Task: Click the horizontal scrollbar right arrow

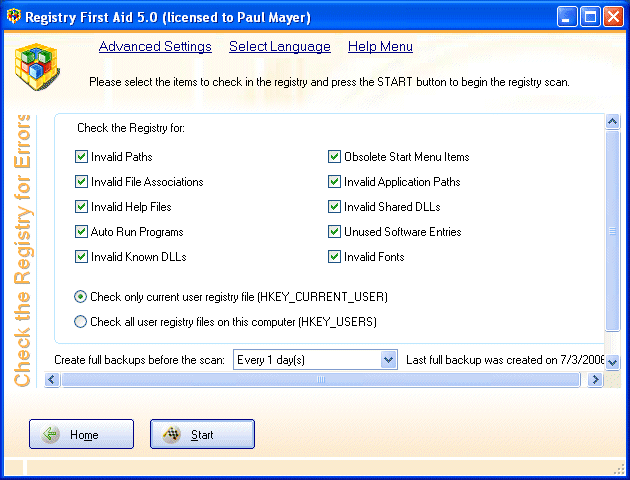Action: pos(596,380)
